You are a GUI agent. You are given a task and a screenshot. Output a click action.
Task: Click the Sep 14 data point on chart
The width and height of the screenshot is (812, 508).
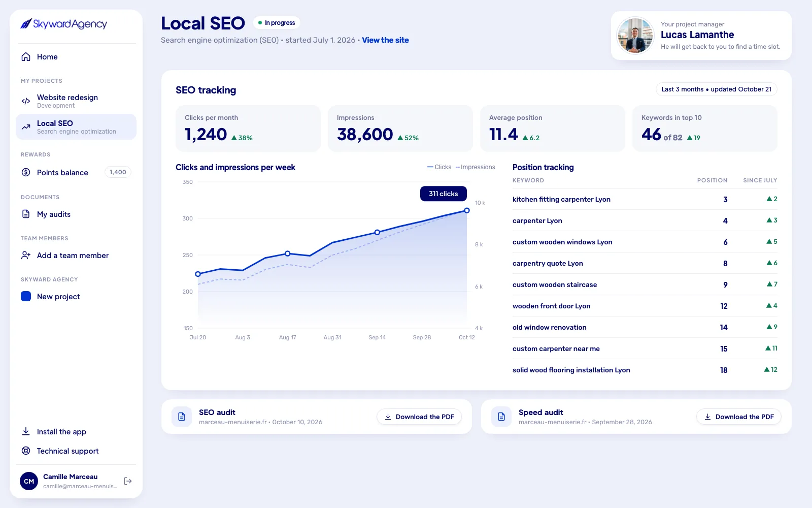(x=377, y=232)
